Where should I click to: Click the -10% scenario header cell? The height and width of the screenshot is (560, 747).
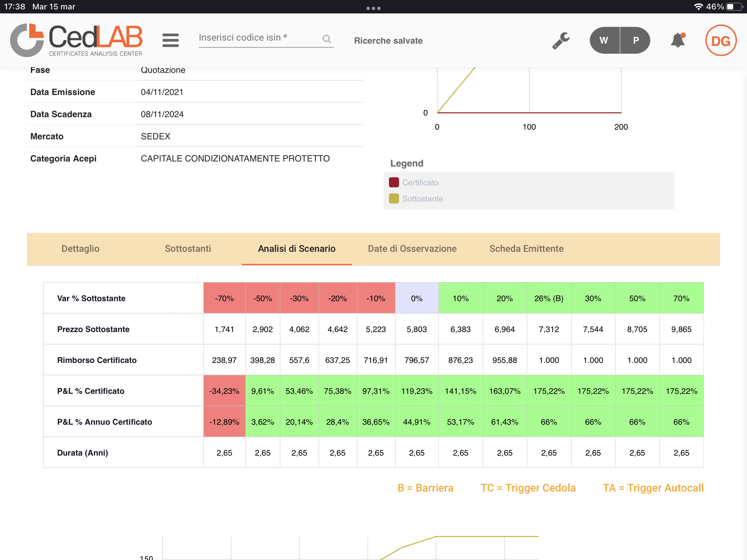(x=376, y=298)
